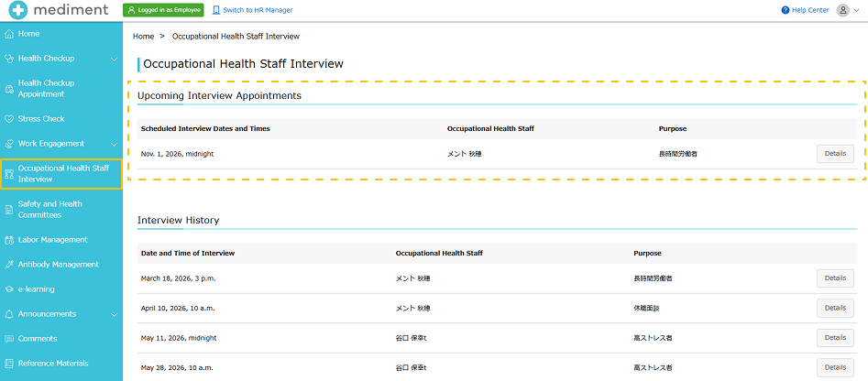Click the Labor Management clock icon
Viewport: 868px width, 381px height.
tap(8, 240)
